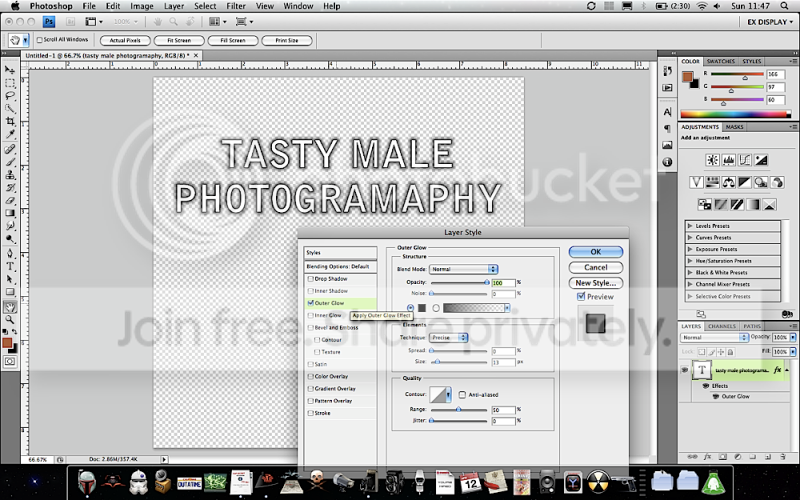Click the Size value input field
This screenshot has width=800, height=500.
click(502, 362)
